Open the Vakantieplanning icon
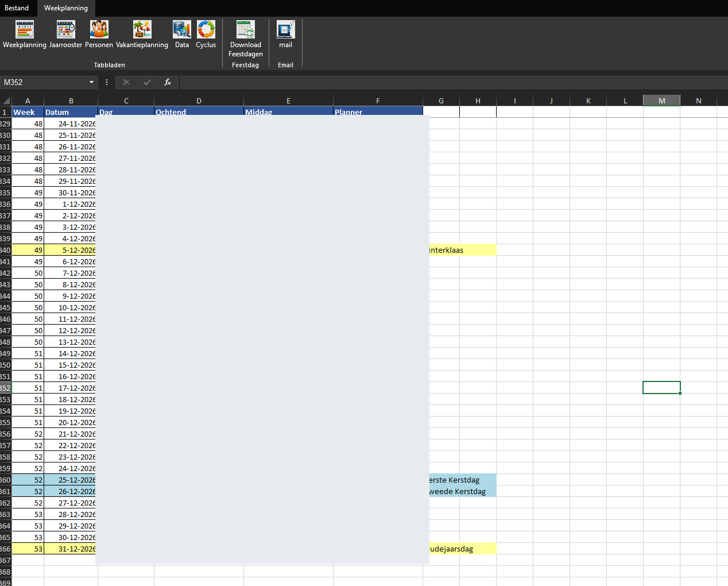Image resolution: width=728 pixels, height=586 pixels. click(x=142, y=34)
